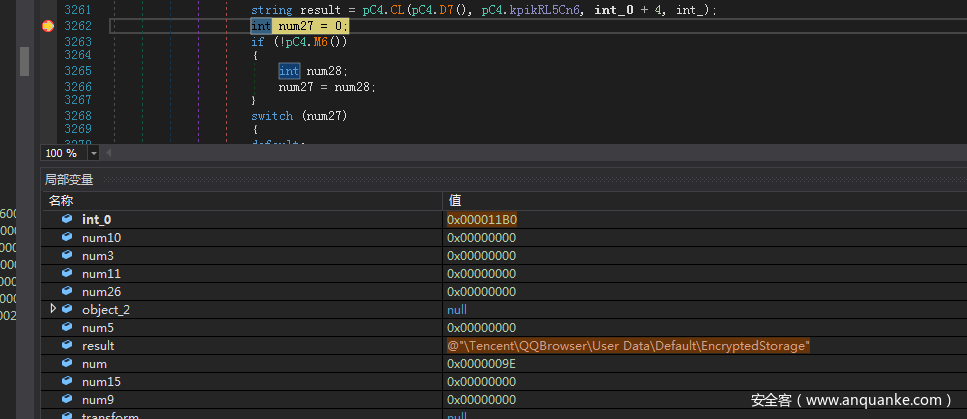This screenshot has width=967, height=419.
Task: Click the variable icon beside num15
Action: [x=67, y=382]
